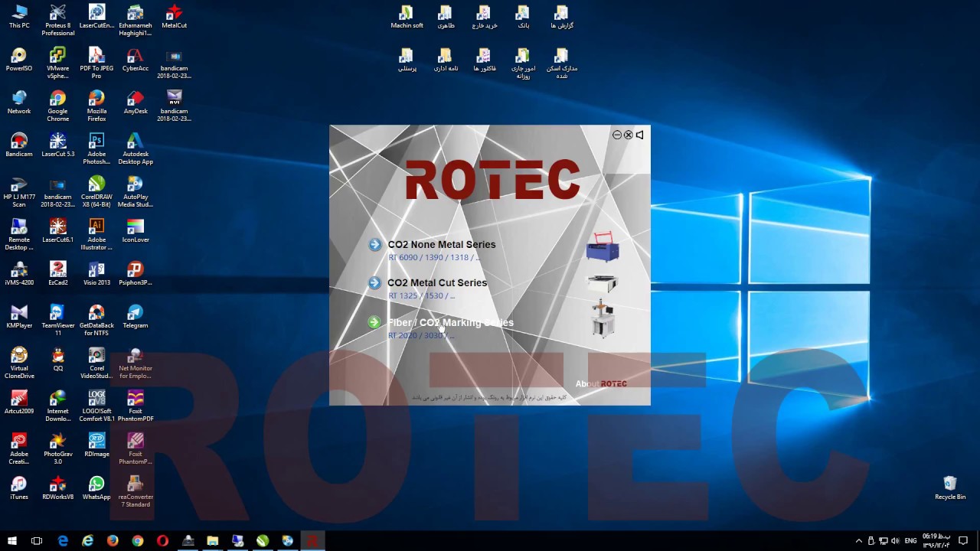Viewport: 980px width, 551px height.
Task: Select the LaserCut 5.3 desktop icon
Action: click(58, 145)
